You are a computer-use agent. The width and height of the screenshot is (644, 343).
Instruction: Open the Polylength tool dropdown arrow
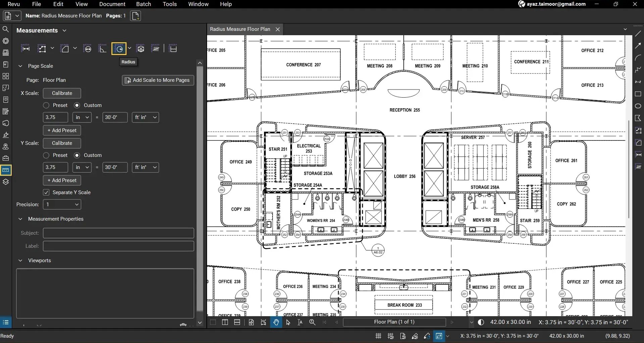coord(53,48)
